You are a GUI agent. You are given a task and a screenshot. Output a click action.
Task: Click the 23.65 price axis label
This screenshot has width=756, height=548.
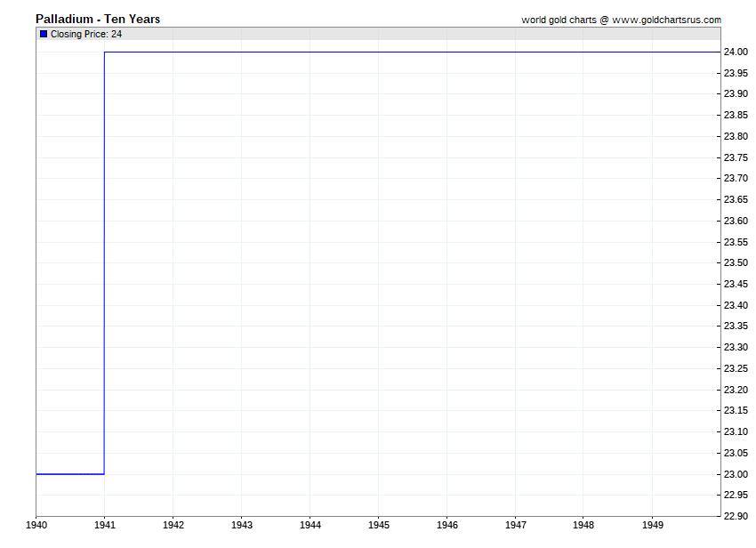coord(736,199)
